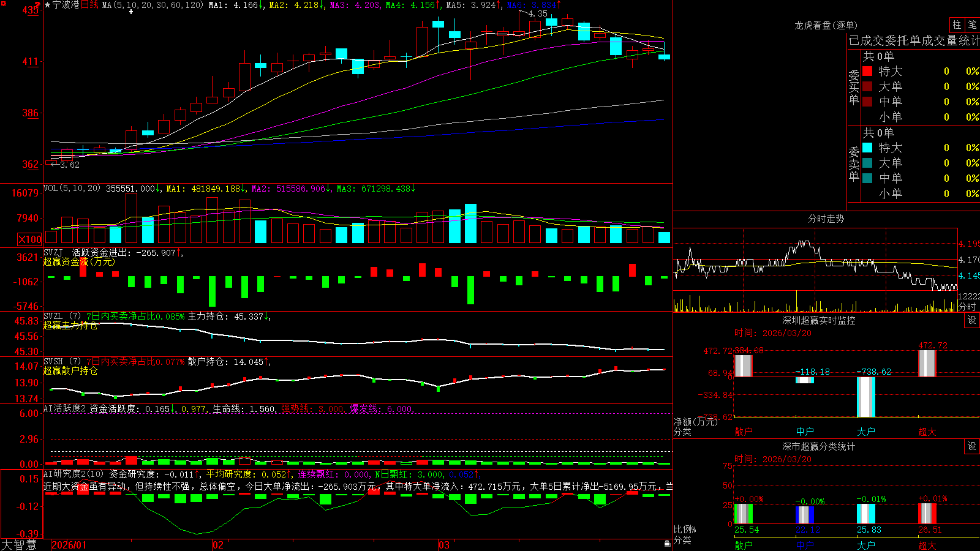Screen dimensions: 980x551
Task: Switch Dragon-Tiger panel to 笔 tick view
Action: (972, 24)
